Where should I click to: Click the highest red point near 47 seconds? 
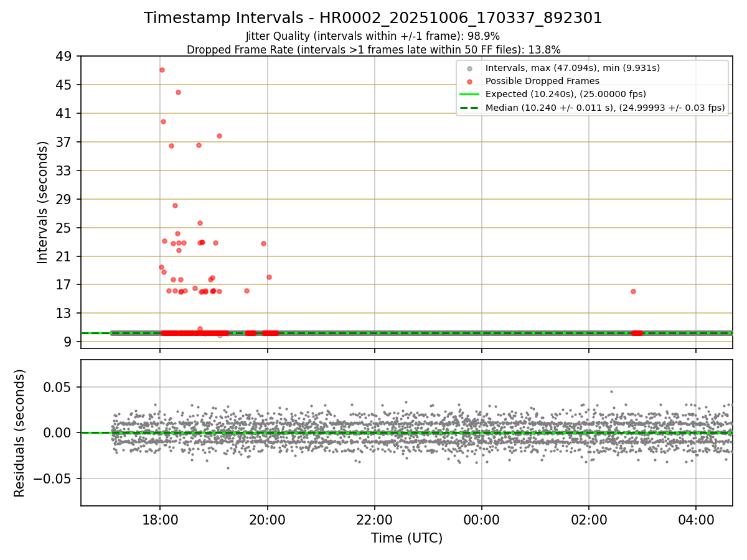(x=162, y=70)
